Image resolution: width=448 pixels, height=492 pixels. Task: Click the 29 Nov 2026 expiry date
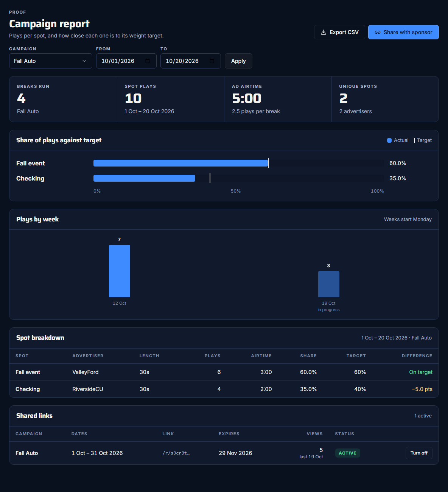click(x=235, y=453)
